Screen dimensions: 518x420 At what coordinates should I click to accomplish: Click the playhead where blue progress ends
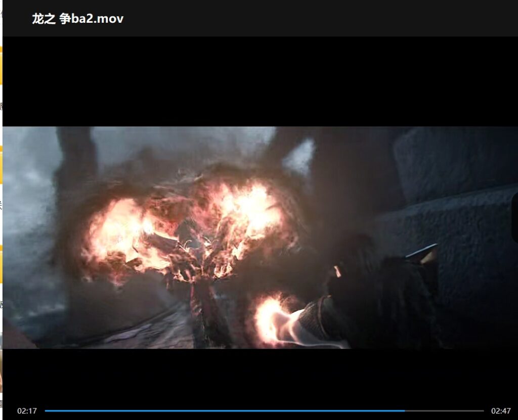(405, 411)
